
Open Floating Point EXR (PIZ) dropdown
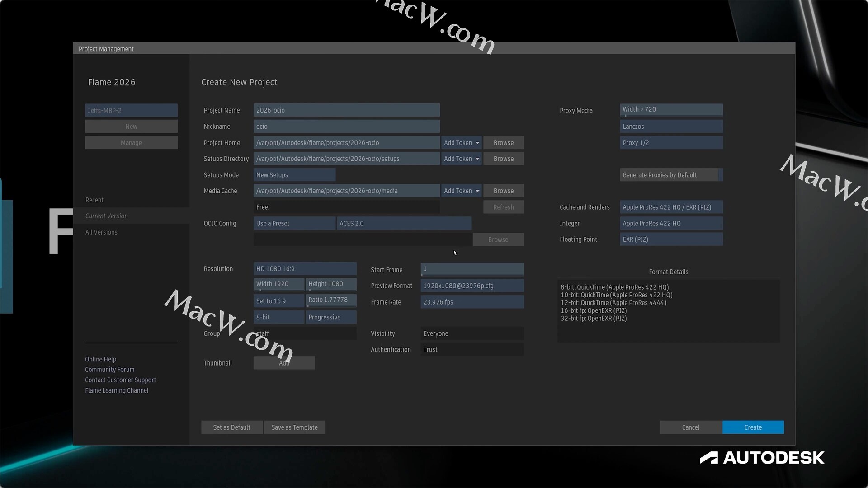pos(671,239)
